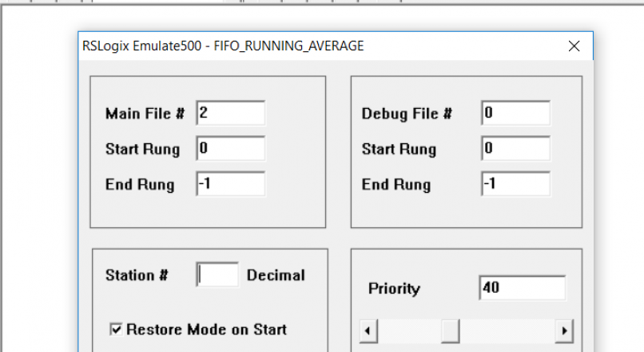Click the Restore Mode on Start label

click(x=207, y=330)
